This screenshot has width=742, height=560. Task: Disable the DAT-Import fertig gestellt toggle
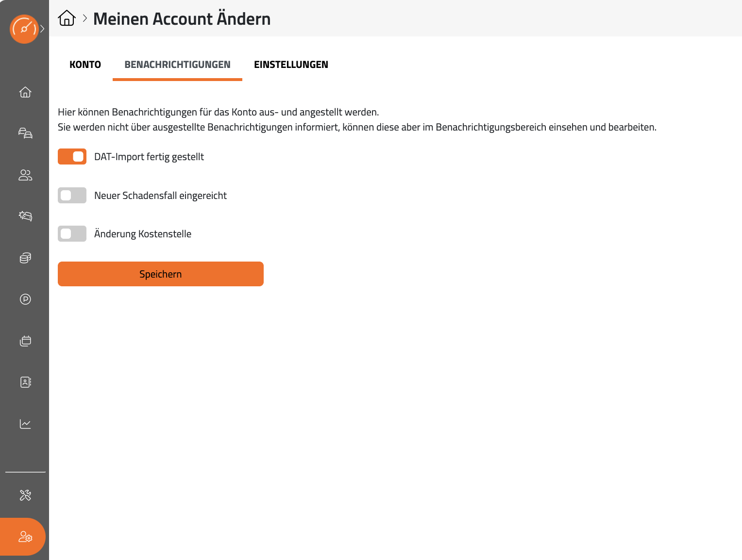[x=72, y=156]
